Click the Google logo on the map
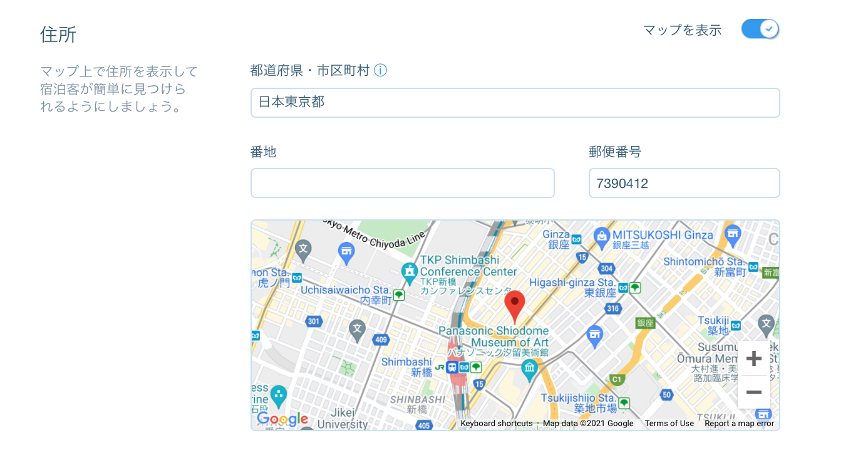This screenshot has width=868, height=460. 282,419
